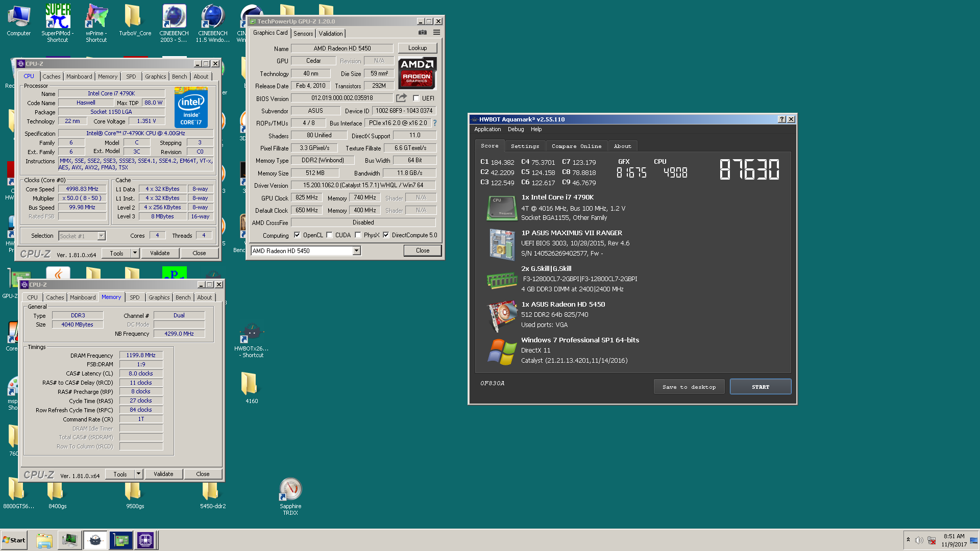Toggle the UEFI checkbox in GPU-Z
The height and width of the screenshot is (551, 980).
click(416, 98)
